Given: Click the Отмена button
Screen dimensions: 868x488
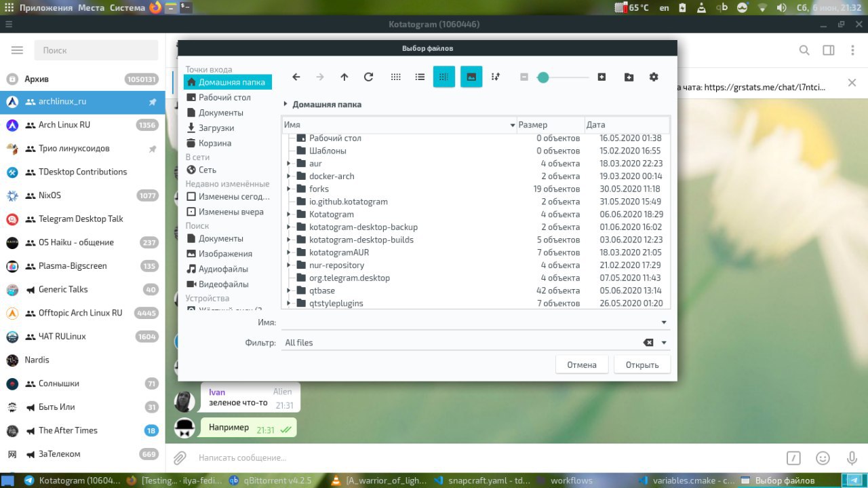Looking at the screenshot, I should 582,364.
